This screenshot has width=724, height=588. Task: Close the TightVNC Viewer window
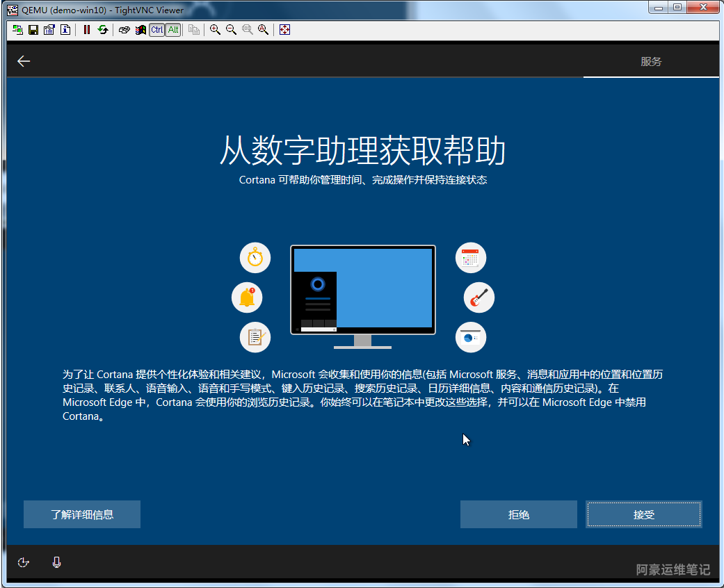point(703,8)
